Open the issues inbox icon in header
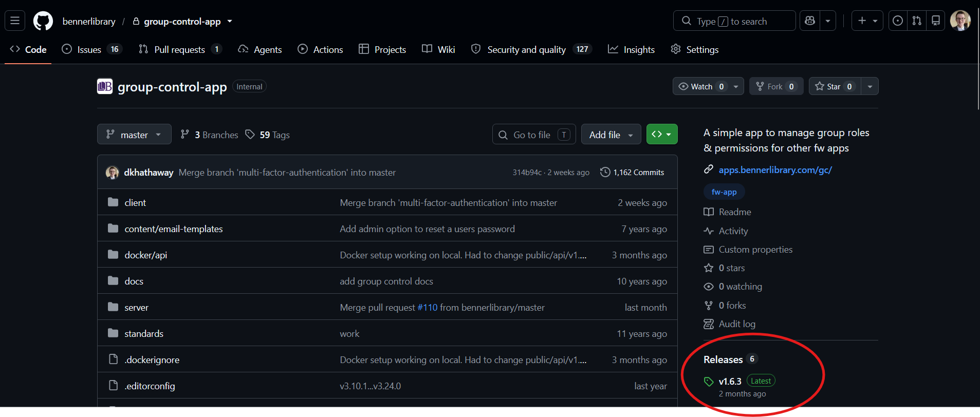 coord(898,21)
